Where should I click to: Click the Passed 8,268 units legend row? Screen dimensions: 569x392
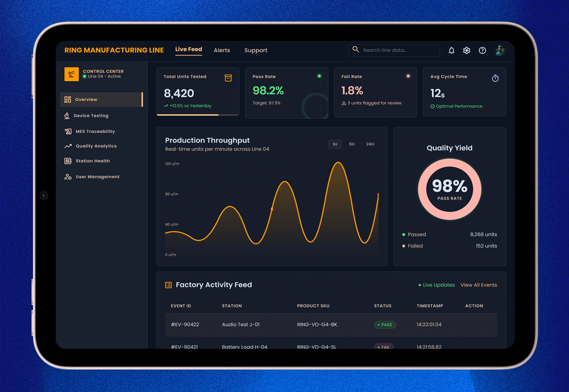(449, 235)
